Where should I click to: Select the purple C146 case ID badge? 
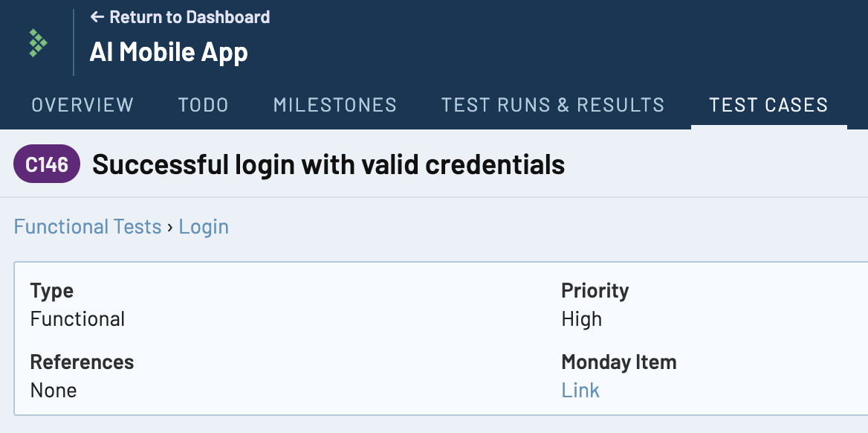47,164
